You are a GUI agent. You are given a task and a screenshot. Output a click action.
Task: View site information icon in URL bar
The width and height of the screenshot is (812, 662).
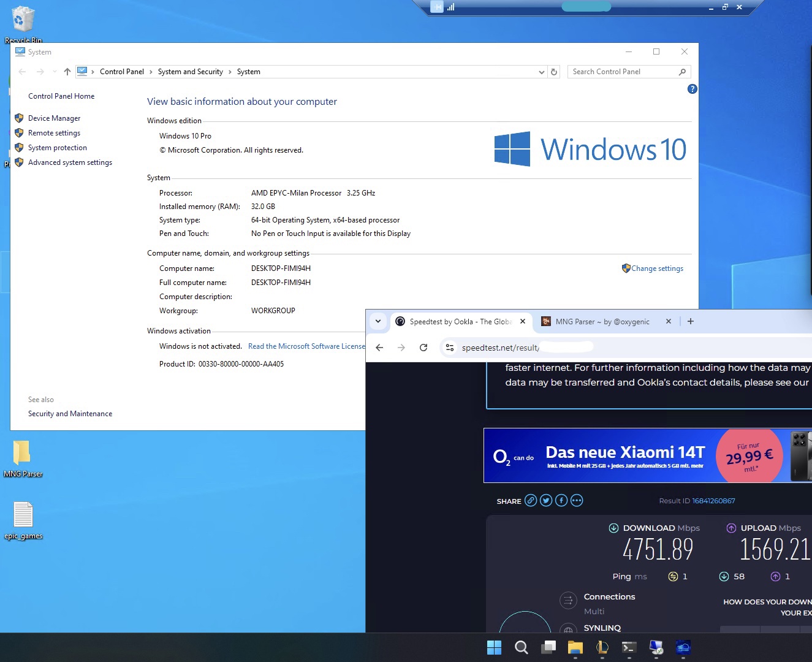click(450, 348)
